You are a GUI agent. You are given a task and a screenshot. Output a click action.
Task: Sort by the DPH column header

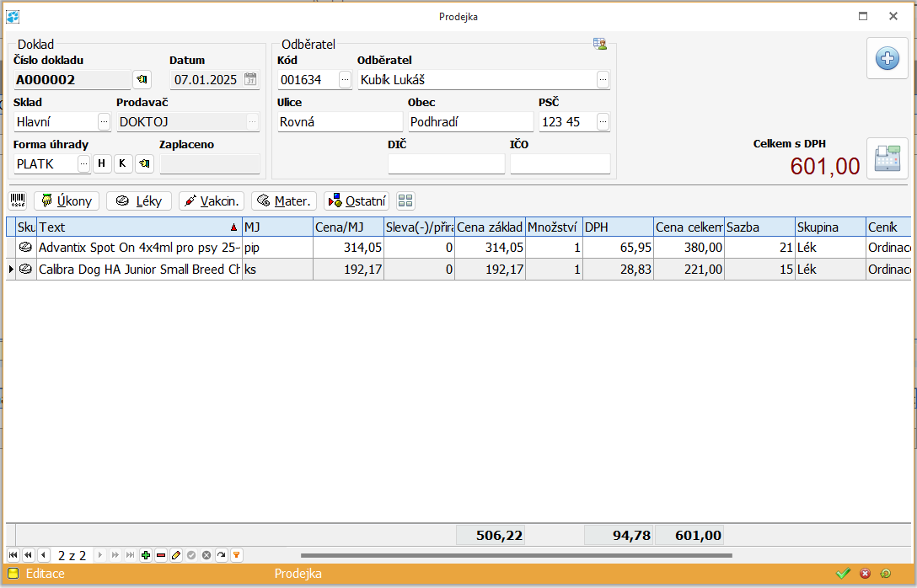point(619,227)
